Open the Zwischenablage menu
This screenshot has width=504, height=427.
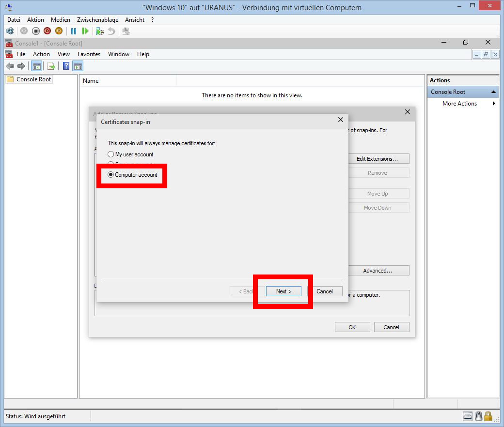[97, 20]
